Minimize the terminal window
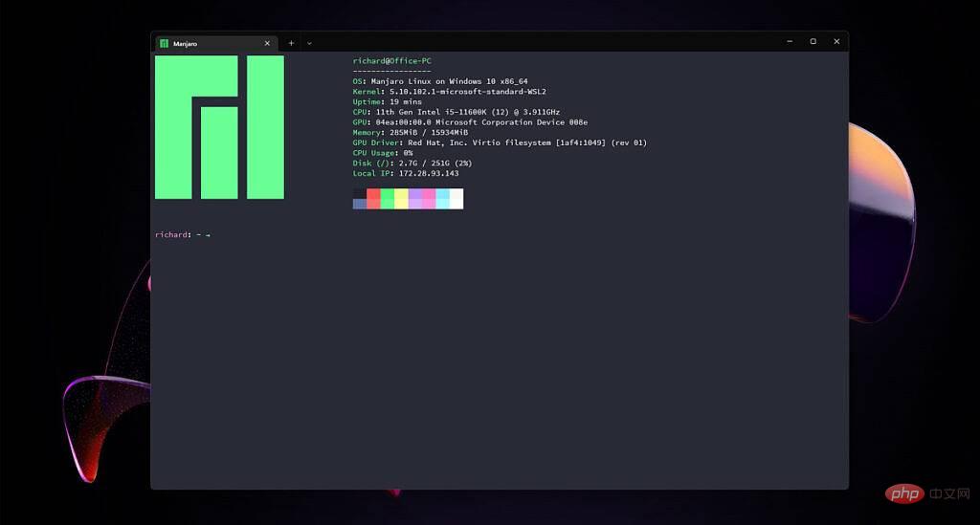 tap(790, 42)
